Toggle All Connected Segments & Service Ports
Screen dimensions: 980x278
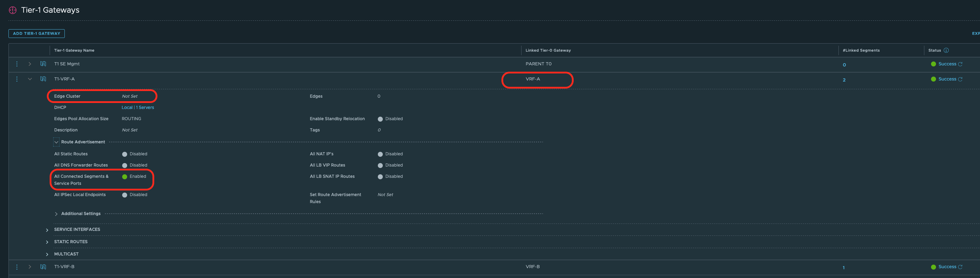124,176
